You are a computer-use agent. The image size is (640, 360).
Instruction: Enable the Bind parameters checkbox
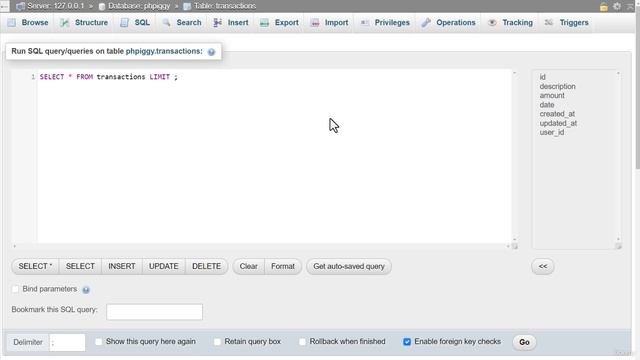coord(16,289)
